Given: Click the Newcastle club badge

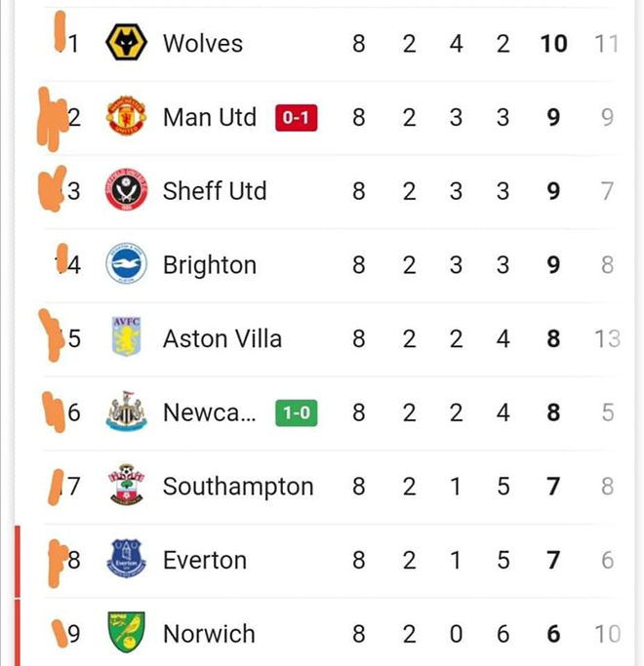Looking at the screenshot, I should [126, 412].
